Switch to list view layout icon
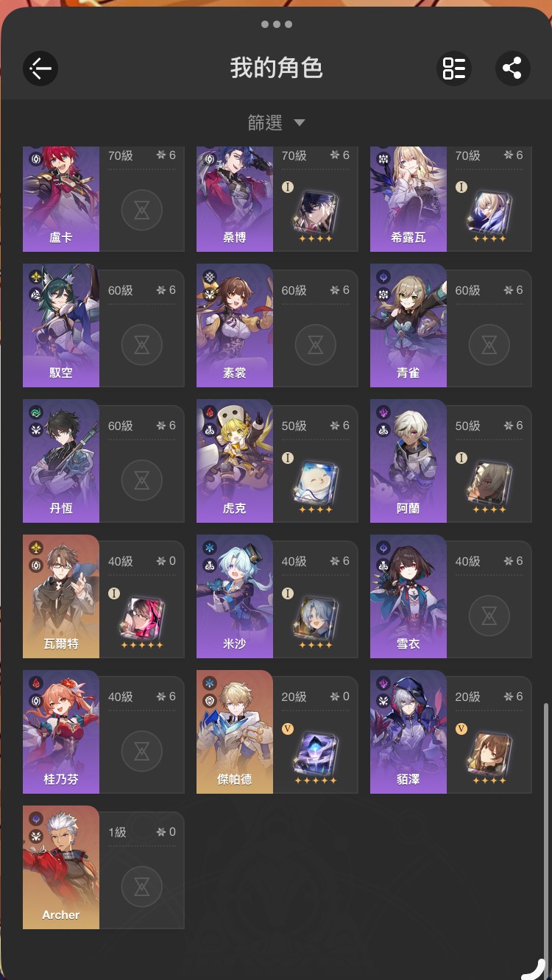Image resolution: width=552 pixels, height=980 pixels. pyautogui.click(x=454, y=69)
